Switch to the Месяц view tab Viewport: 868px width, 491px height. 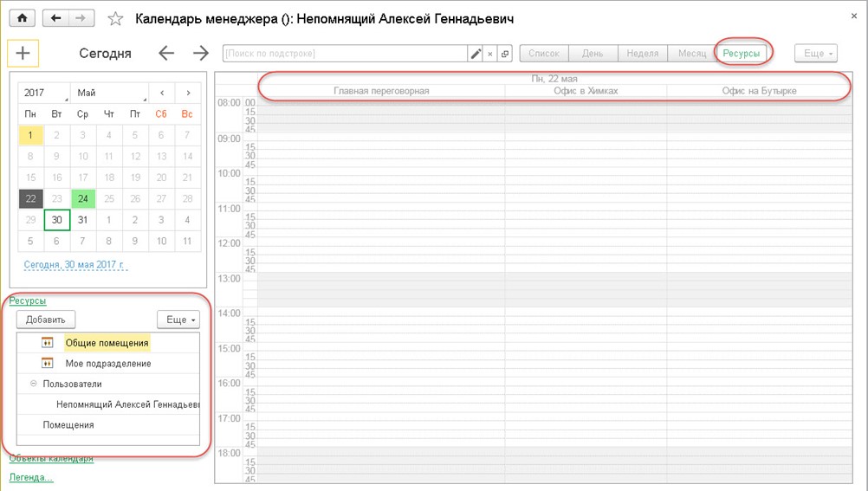click(691, 54)
